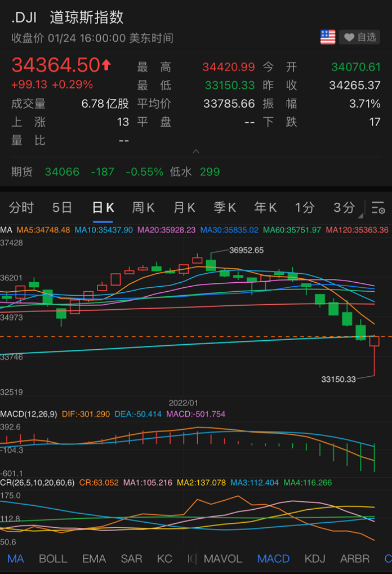Screen dimensions: 392x574
Task: Expand the 3分 interval dropdown triangle
Action: 360,216
